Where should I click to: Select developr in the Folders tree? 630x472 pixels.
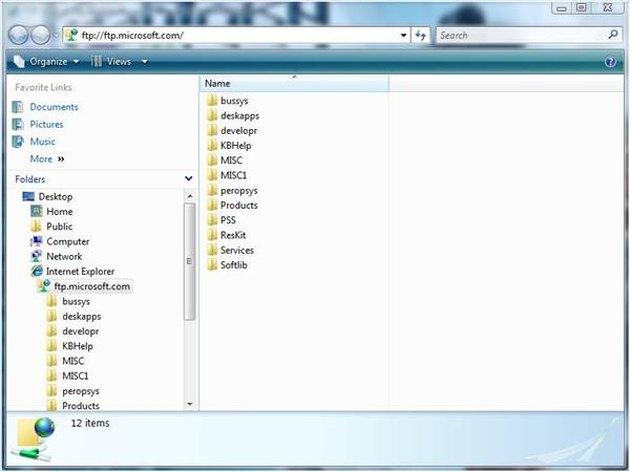pos(80,331)
